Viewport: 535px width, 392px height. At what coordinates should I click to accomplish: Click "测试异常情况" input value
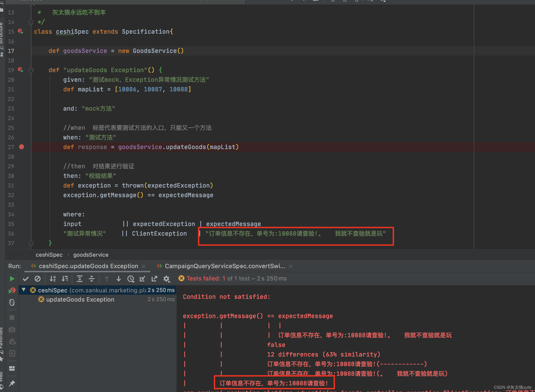(85, 234)
